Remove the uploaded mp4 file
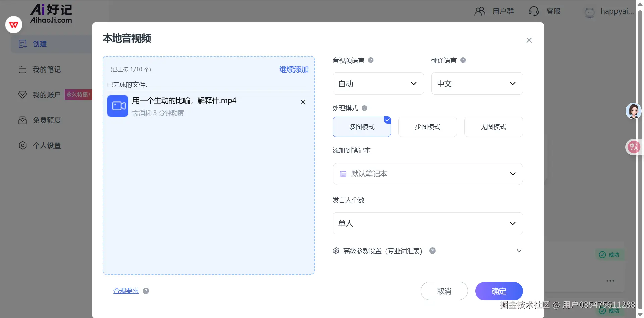 [303, 102]
